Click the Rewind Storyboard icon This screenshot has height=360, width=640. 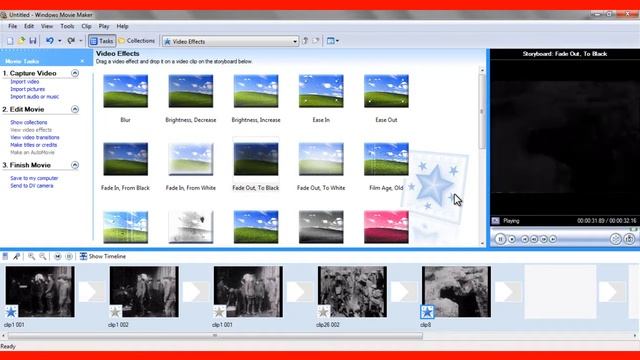58,256
